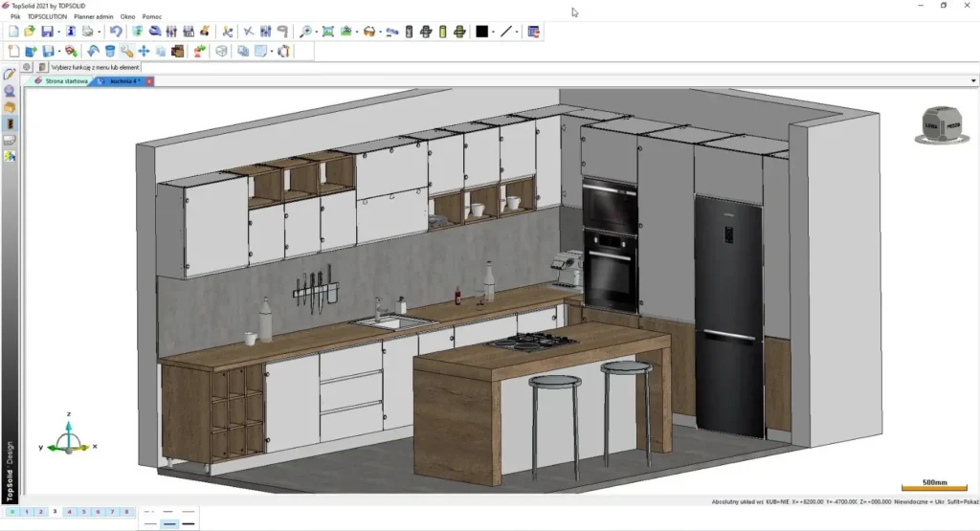Click the view orientation cube

(940, 125)
